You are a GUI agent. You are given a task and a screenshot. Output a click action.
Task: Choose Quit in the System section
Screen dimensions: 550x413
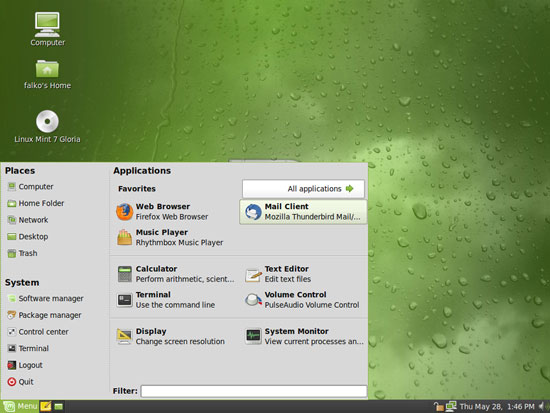pos(20,382)
